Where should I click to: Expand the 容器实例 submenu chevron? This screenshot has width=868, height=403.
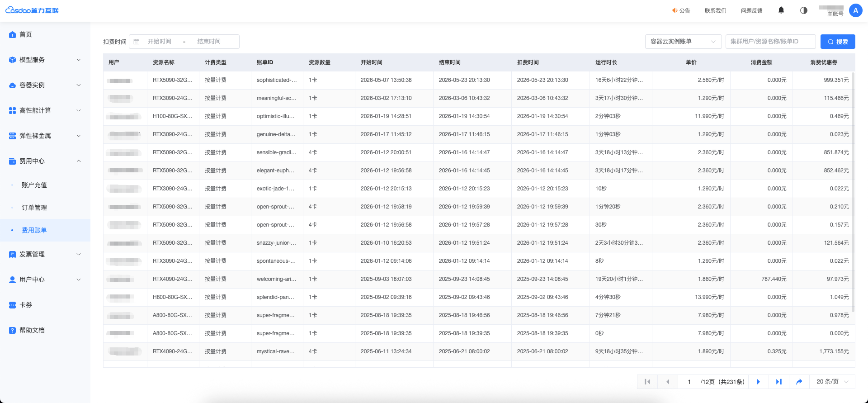click(79, 85)
